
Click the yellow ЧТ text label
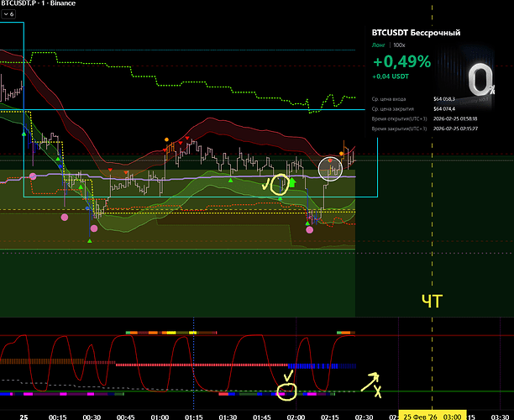(432, 301)
